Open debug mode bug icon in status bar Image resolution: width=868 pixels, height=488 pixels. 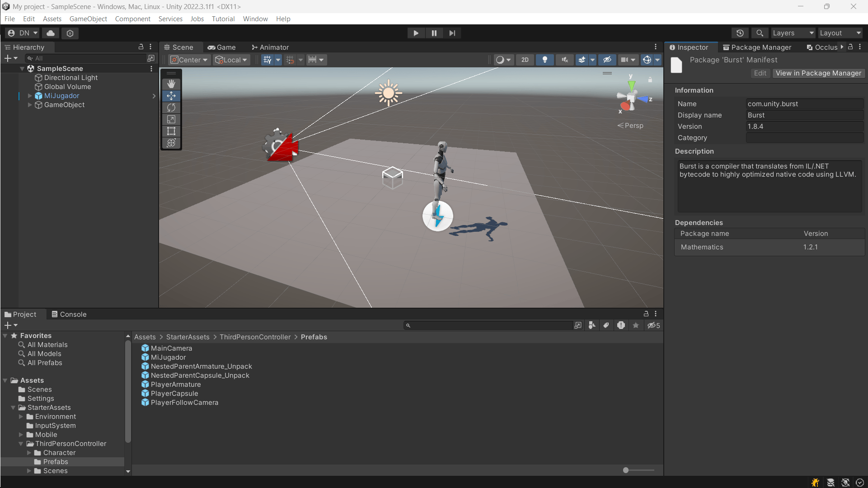click(815, 483)
